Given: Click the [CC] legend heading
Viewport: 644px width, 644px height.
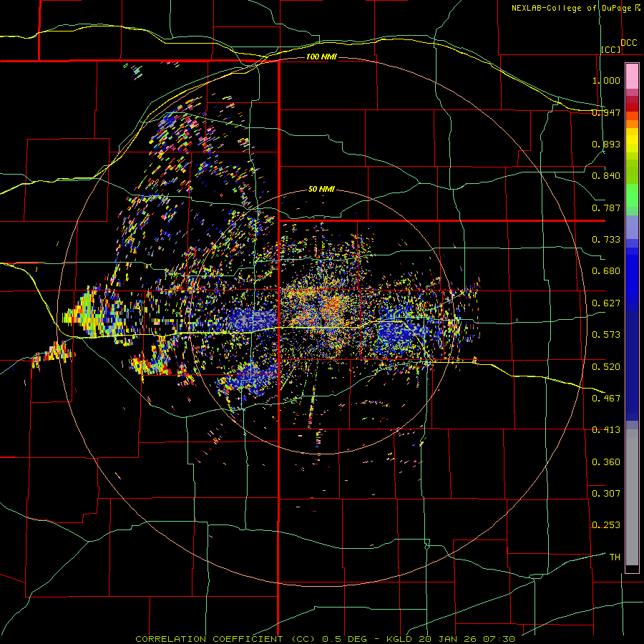Looking at the screenshot, I should [611, 49].
